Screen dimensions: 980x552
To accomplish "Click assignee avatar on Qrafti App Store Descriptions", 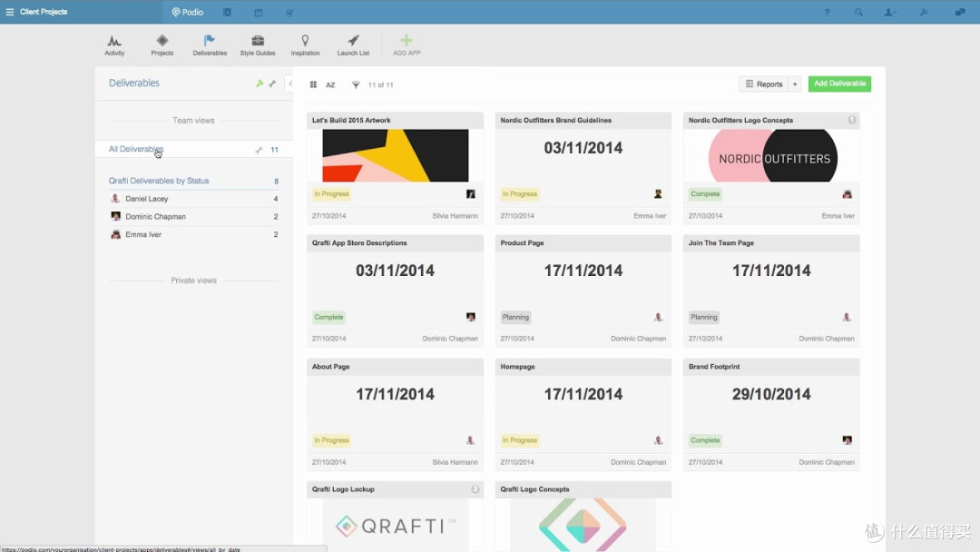I will (x=471, y=317).
